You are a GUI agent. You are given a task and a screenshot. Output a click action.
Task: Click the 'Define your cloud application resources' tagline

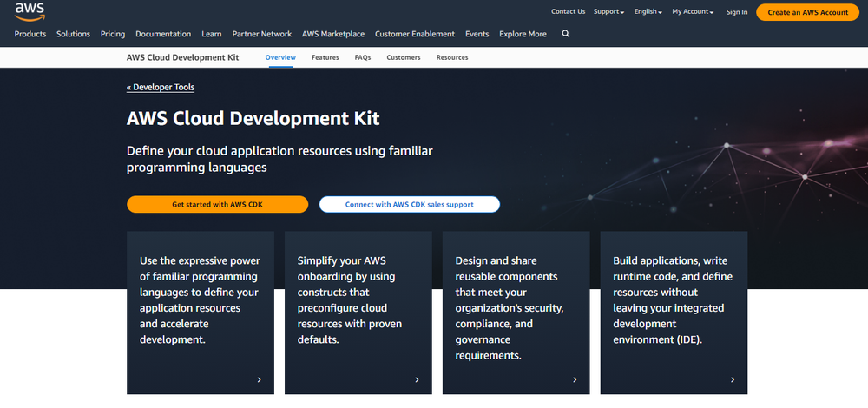279,158
